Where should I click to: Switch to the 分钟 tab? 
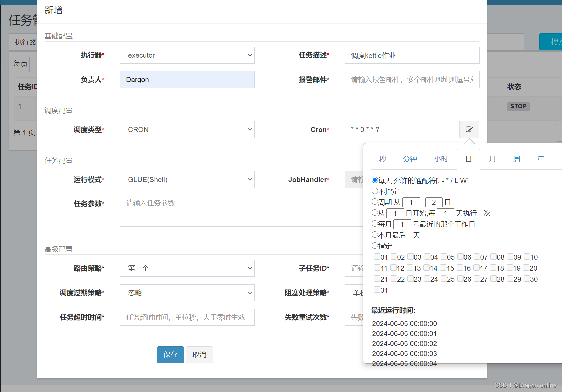(x=410, y=159)
